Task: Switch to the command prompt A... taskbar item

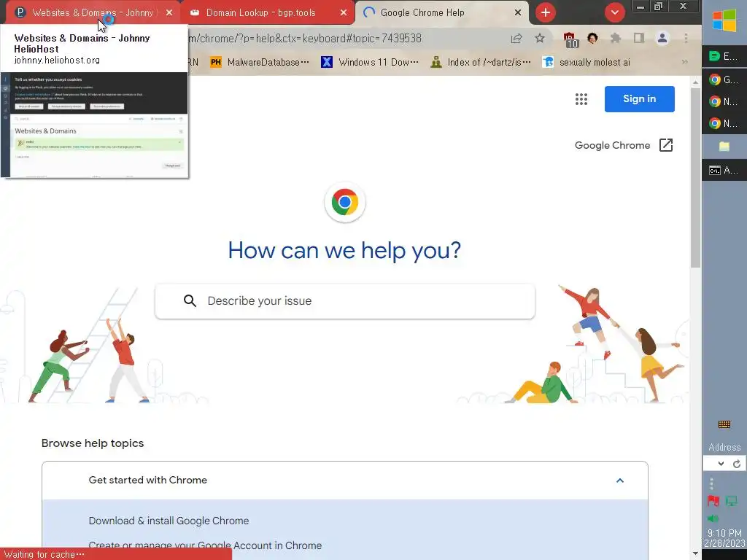Action: coord(724,170)
